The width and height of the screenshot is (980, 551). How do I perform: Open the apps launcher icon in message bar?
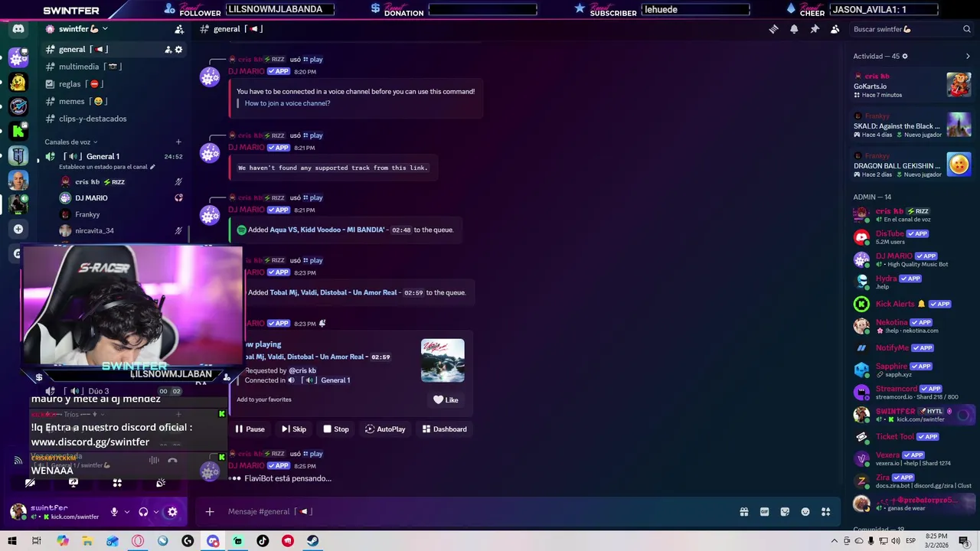coord(826,512)
